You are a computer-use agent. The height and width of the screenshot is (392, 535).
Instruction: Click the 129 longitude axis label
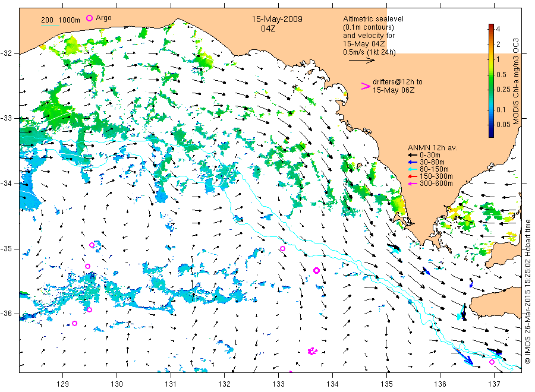pyautogui.click(x=63, y=384)
